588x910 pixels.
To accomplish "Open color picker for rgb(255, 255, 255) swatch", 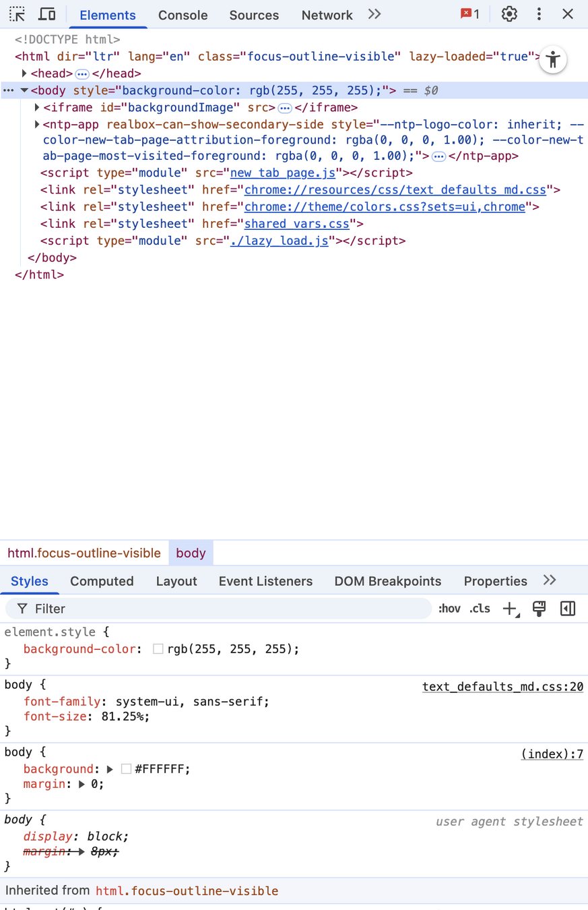I will click(x=158, y=649).
